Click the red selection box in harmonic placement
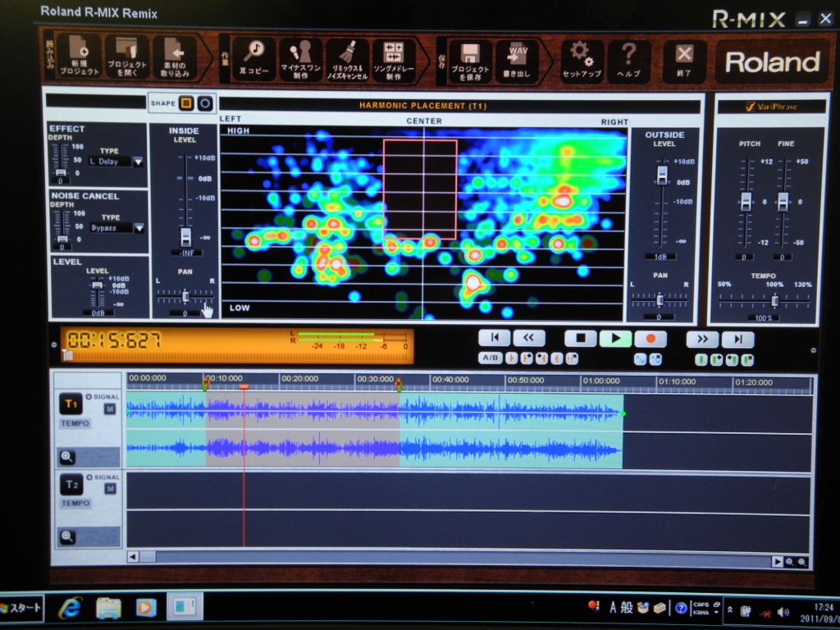Image resolution: width=840 pixels, height=630 pixels. [x=420, y=189]
